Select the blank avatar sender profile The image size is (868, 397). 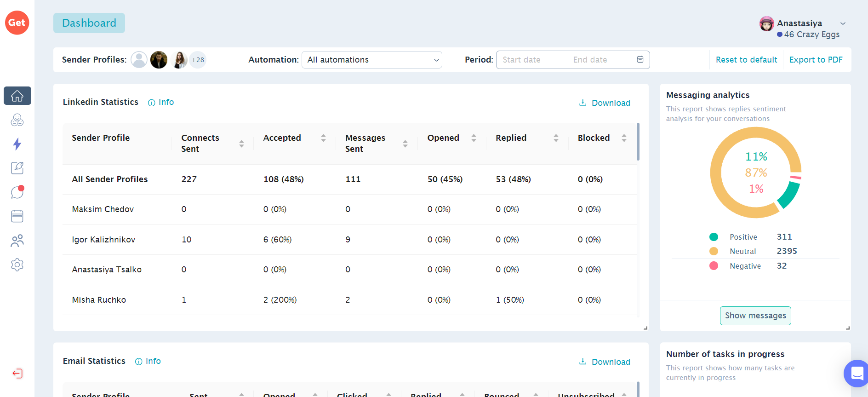point(139,60)
